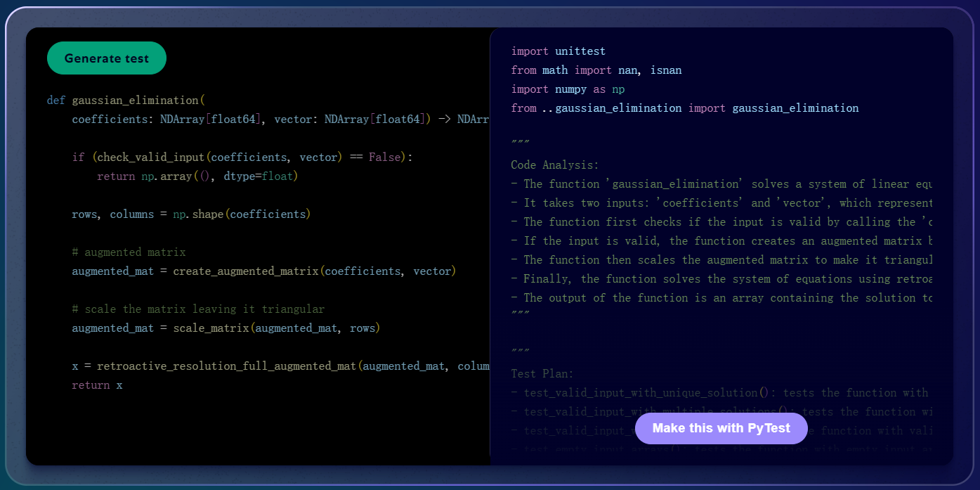Viewport: 980px width, 490px height.
Task: Click the return np.array line
Action: point(197,176)
